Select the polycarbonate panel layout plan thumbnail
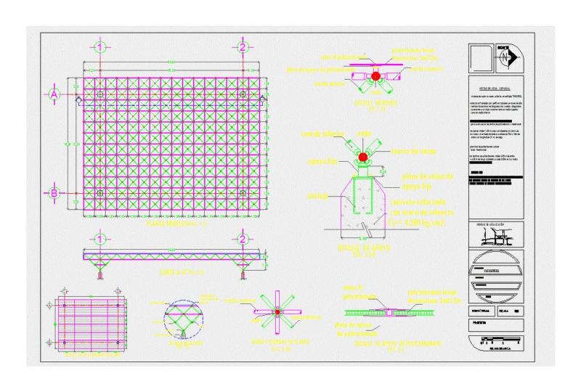The image size is (581, 392). click(92, 324)
